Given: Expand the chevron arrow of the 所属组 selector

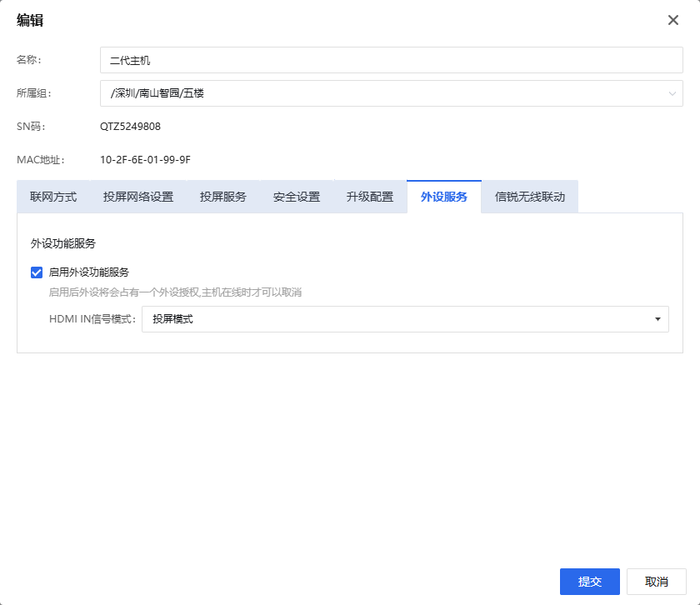Looking at the screenshot, I should (672, 93).
